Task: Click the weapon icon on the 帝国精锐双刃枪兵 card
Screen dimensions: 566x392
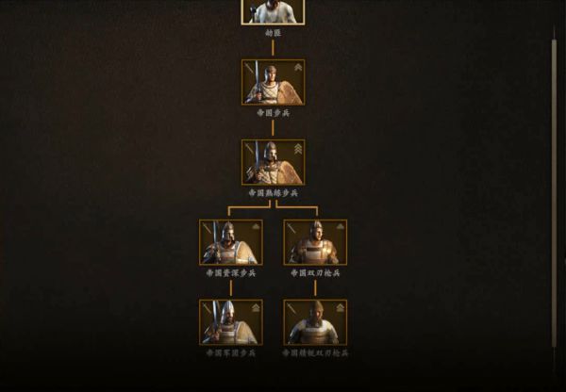Action: tap(291, 308)
